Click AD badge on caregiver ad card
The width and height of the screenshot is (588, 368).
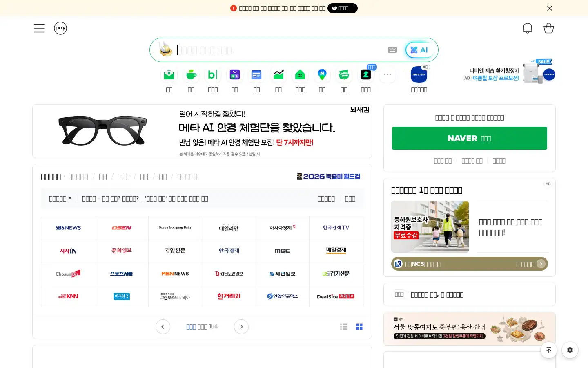[x=548, y=184]
